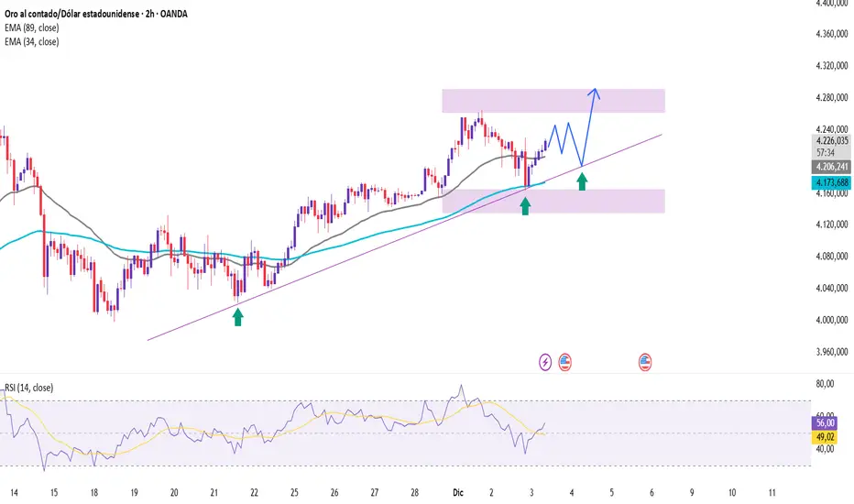Click date label 28 on time axis
This screenshot has width=854, height=504.
pos(414,493)
